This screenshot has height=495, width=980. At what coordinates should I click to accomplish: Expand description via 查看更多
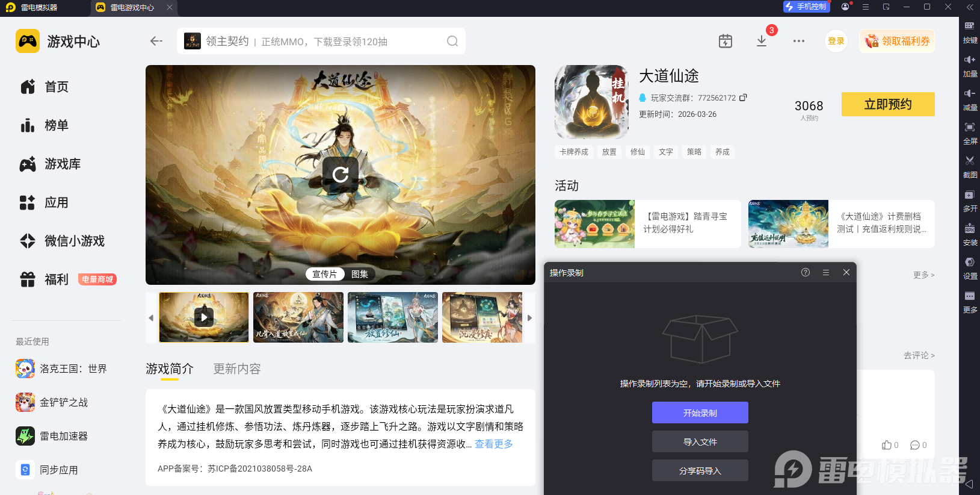494,444
